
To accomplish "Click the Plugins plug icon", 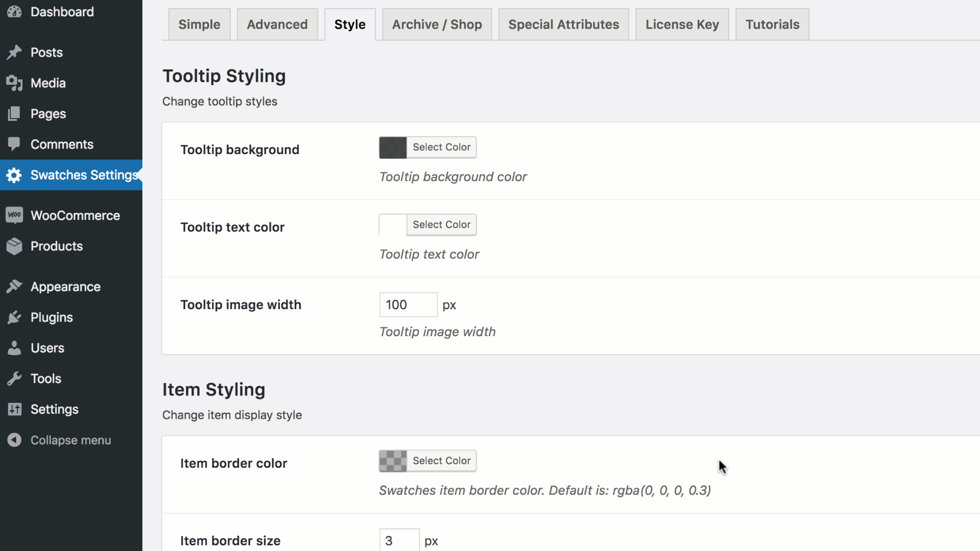I will click(14, 317).
